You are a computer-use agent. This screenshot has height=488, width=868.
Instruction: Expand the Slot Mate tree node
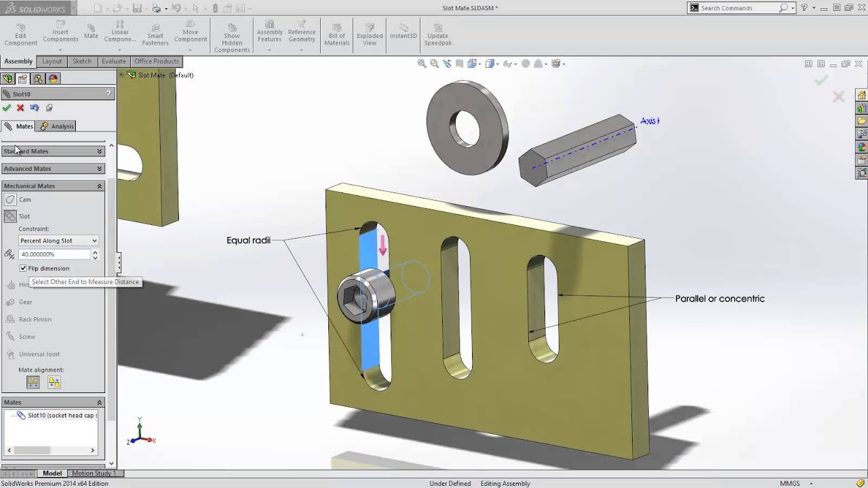[x=122, y=75]
